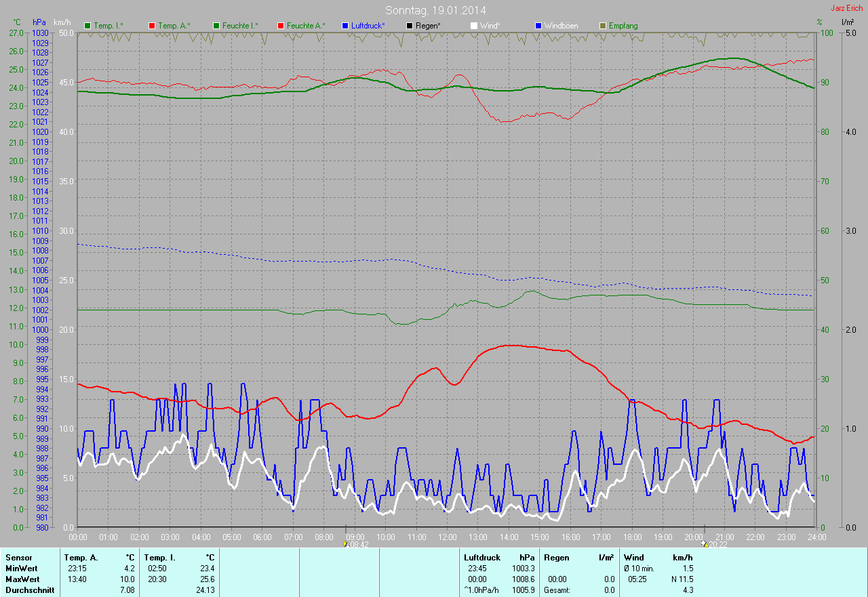The height and width of the screenshot is (597, 868).
Task: Click the Temp. A. column heading
Action: coord(81,558)
